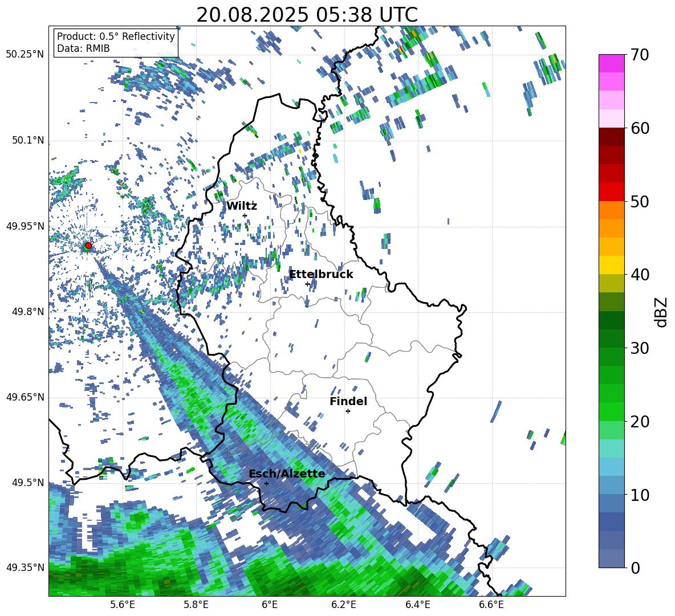Screen dimensions: 675x616
Task: Click the Esch/Alzette city label
Action: tap(287, 474)
